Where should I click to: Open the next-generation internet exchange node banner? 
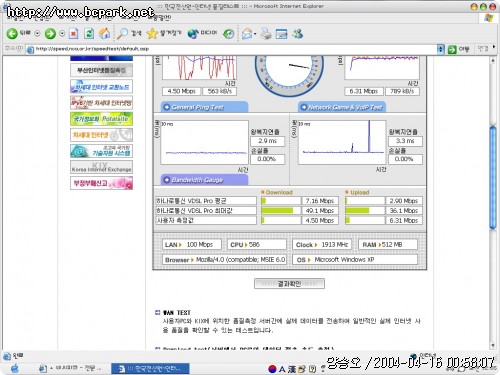coord(101,86)
